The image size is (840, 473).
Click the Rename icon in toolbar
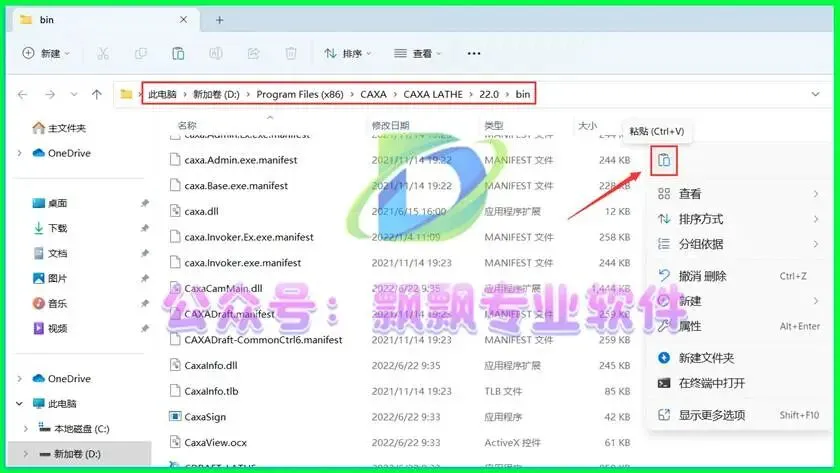216,54
